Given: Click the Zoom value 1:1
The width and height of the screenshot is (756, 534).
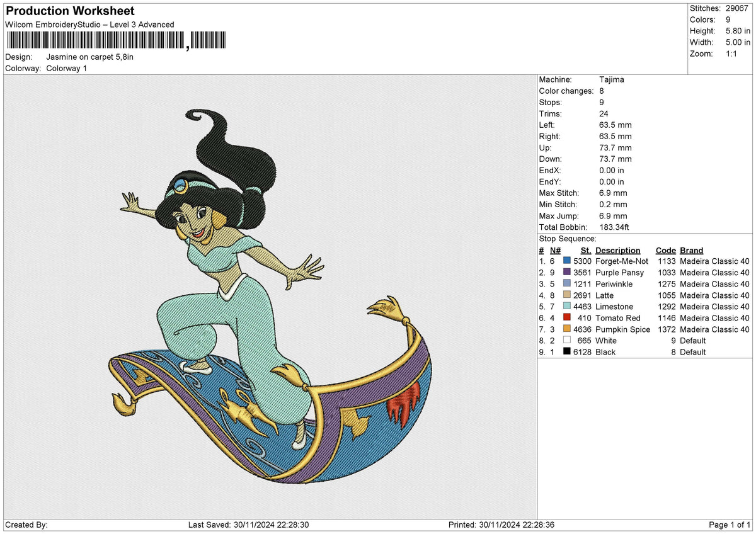Looking at the screenshot, I should 732,54.
